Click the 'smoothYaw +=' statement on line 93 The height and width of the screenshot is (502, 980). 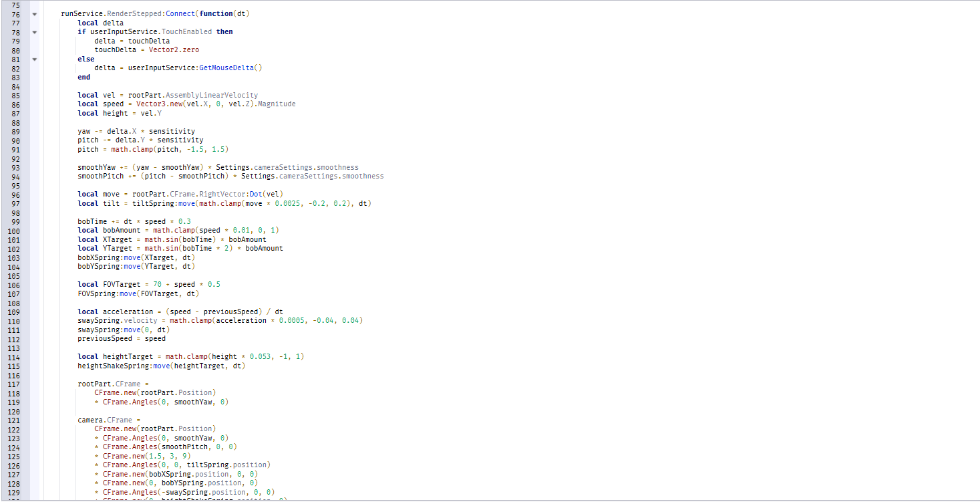point(218,167)
